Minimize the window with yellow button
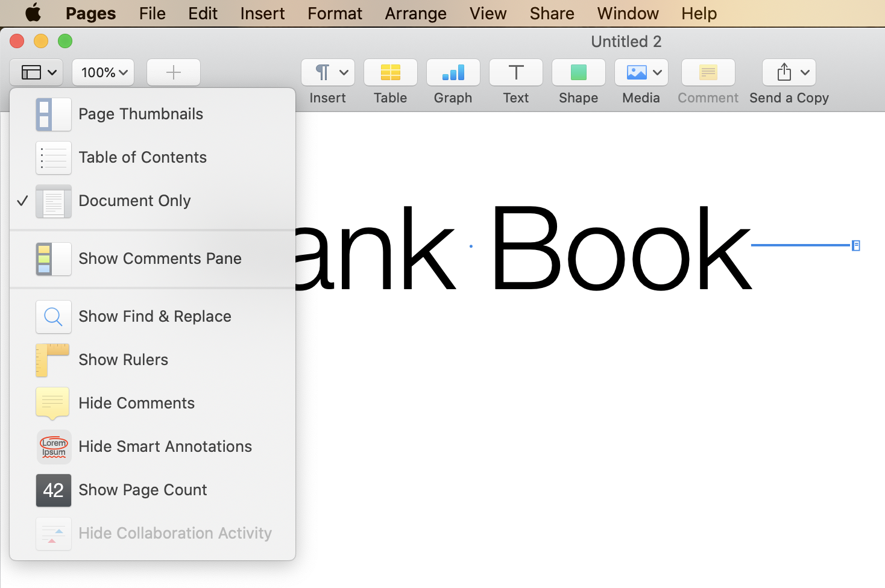The height and width of the screenshot is (588, 885). click(x=41, y=41)
